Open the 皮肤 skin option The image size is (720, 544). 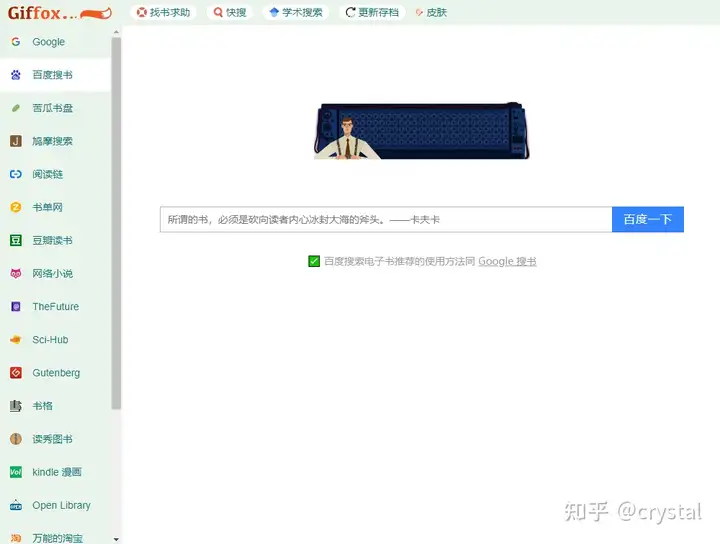(x=431, y=12)
